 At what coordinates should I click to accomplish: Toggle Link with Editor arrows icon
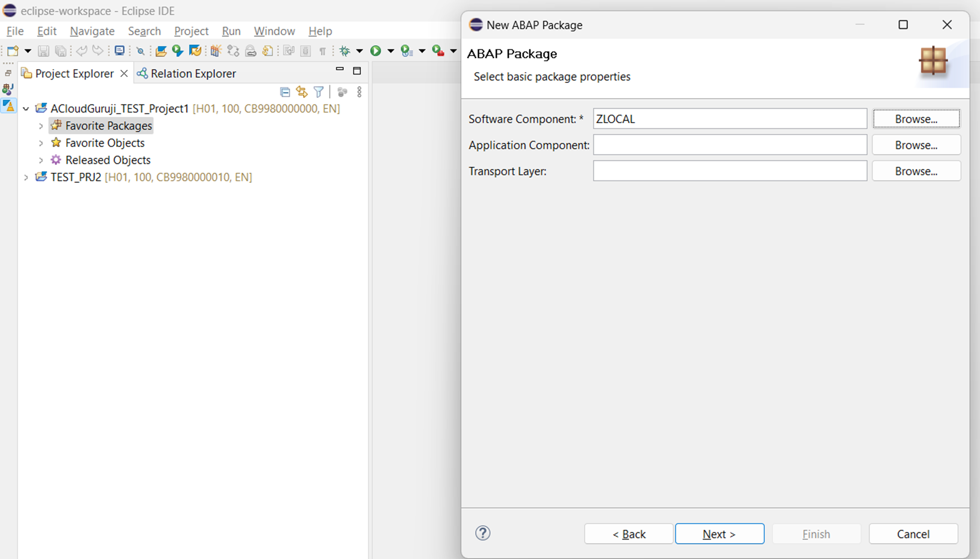302,92
